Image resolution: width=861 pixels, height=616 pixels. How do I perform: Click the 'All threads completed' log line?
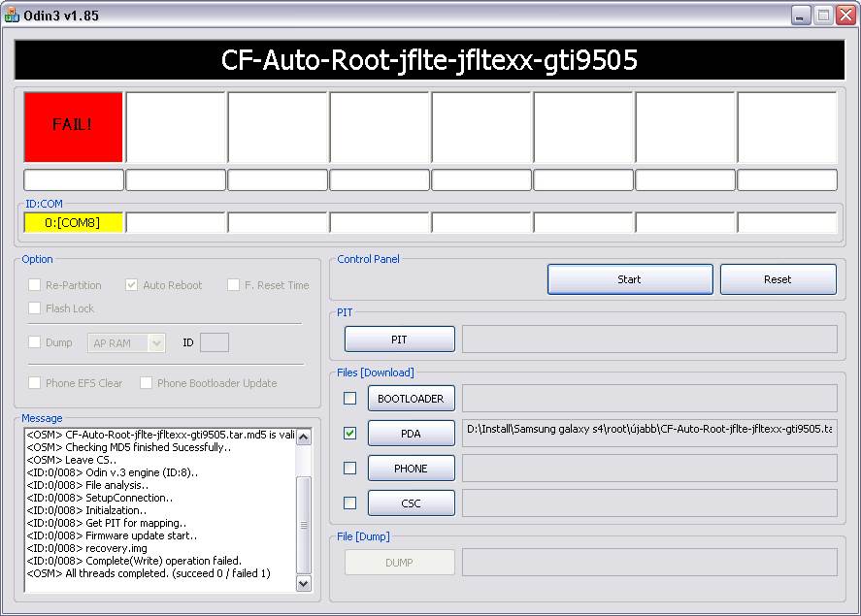coord(149,573)
